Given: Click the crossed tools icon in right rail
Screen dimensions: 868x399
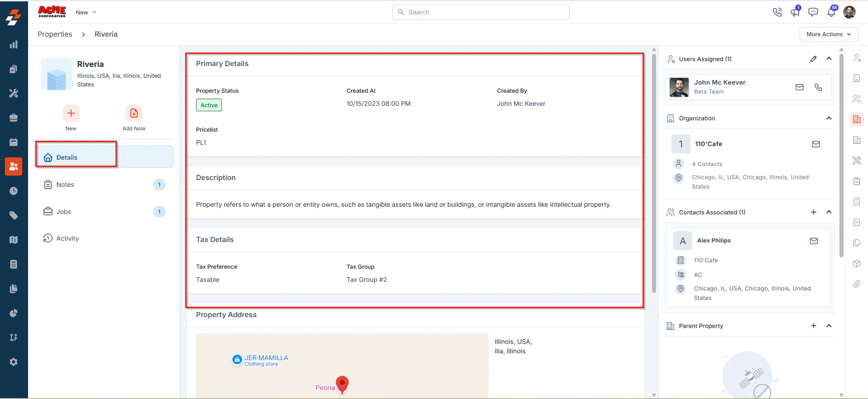Looking at the screenshot, I should (857, 160).
